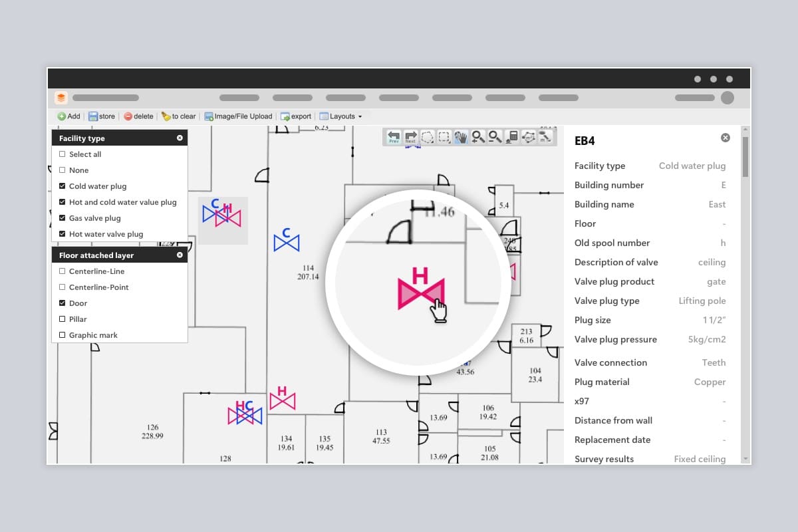Enable the Centerline-Line layer
This screenshot has height=532, width=798.
[x=63, y=271]
